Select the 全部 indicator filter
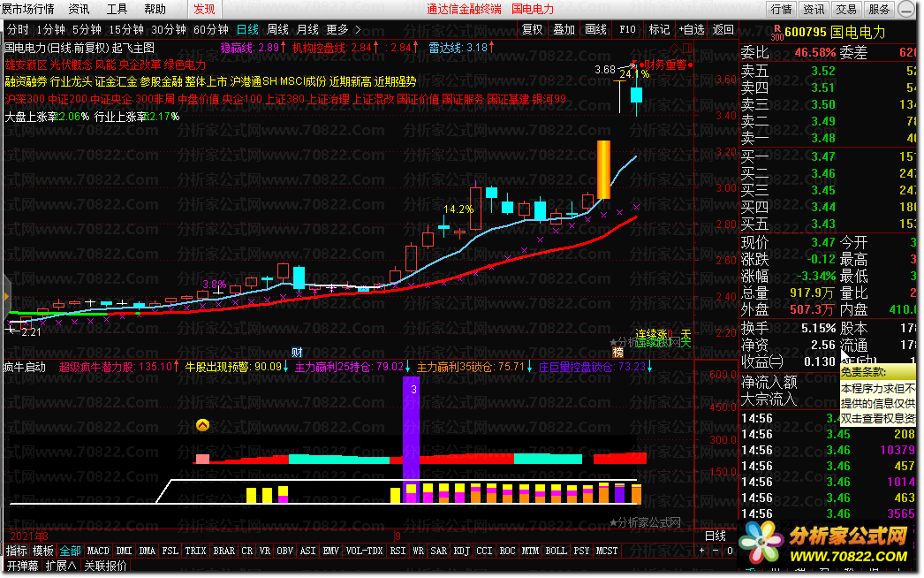 coord(70,551)
